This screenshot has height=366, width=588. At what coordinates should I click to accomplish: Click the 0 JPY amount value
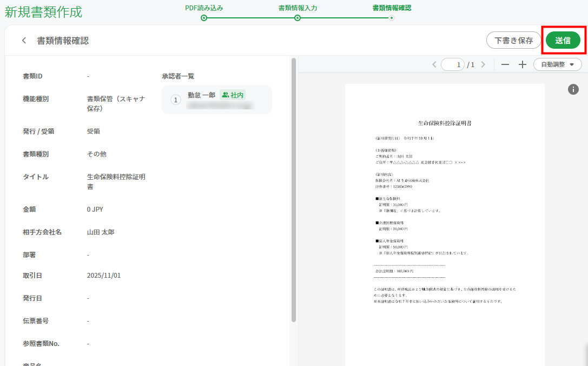tap(95, 210)
